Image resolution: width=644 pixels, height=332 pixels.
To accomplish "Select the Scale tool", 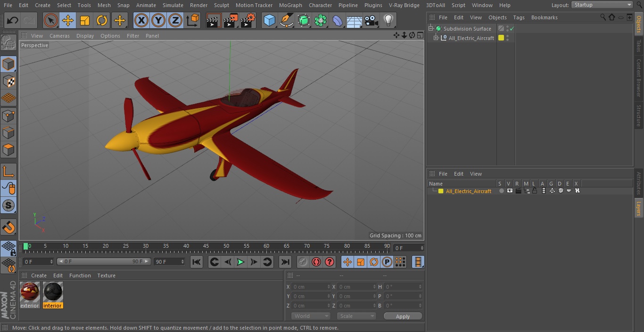I will (x=85, y=20).
